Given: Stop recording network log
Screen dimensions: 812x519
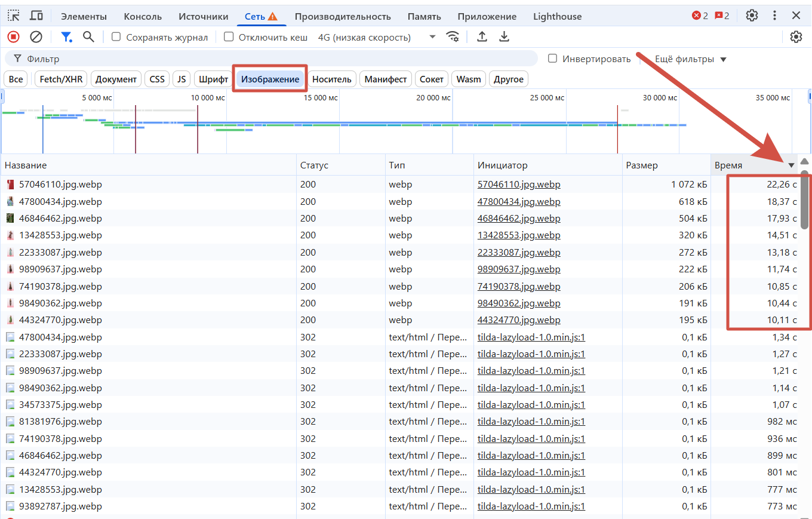Looking at the screenshot, I should tap(13, 37).
